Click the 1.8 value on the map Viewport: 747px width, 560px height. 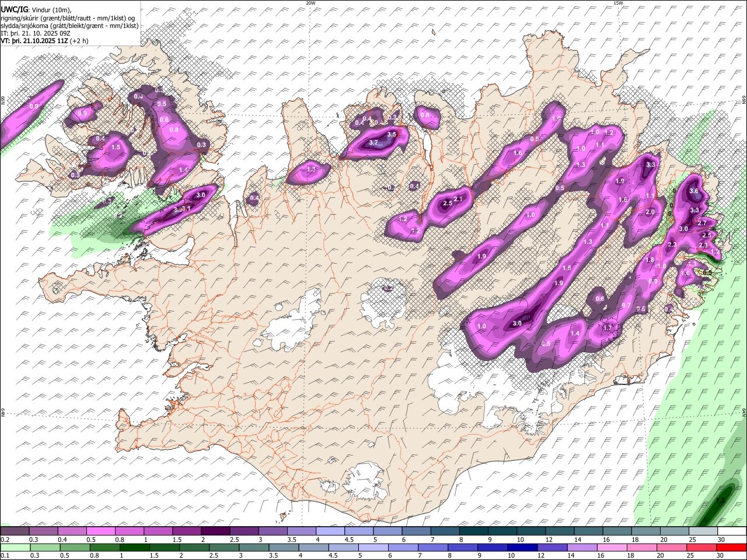tap(650, 260)
